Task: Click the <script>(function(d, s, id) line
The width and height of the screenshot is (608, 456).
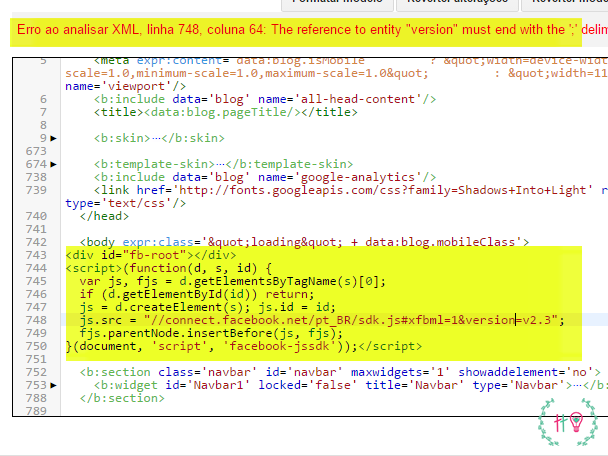Action: [x=169, y=268]
